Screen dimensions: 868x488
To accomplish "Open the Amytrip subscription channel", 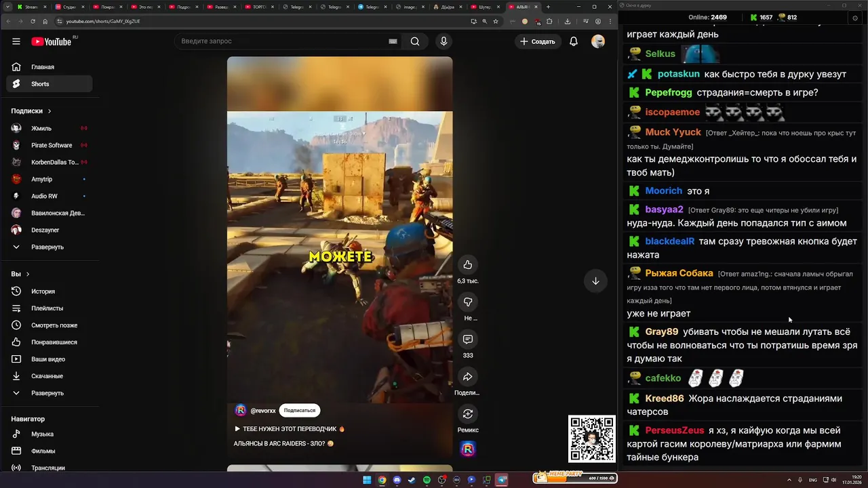I will coord(49,179).
